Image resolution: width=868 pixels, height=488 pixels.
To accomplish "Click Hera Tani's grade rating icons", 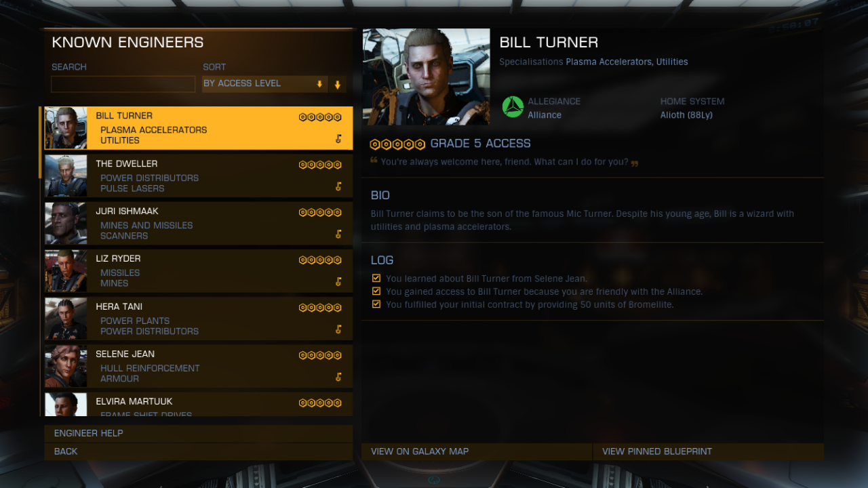I will point(320,308).
